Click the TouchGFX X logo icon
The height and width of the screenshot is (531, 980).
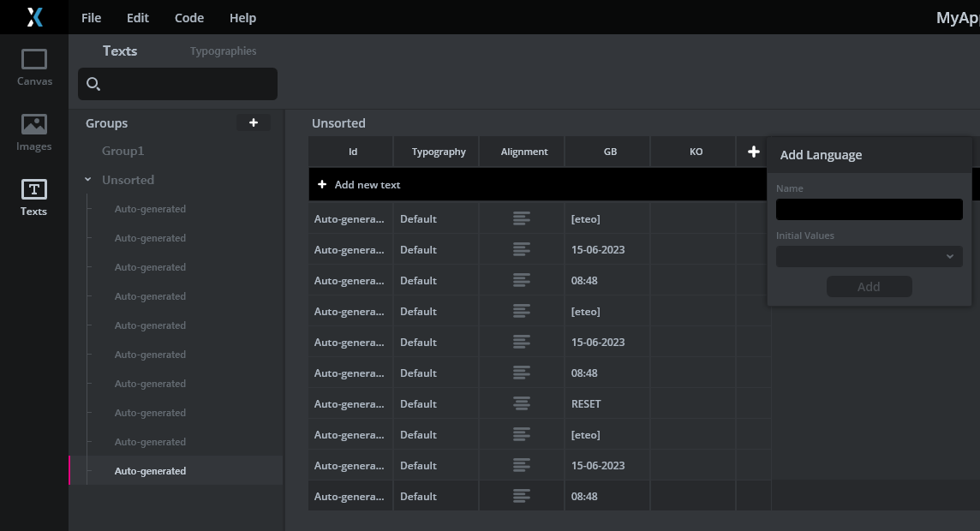click(x=34, y=17)
